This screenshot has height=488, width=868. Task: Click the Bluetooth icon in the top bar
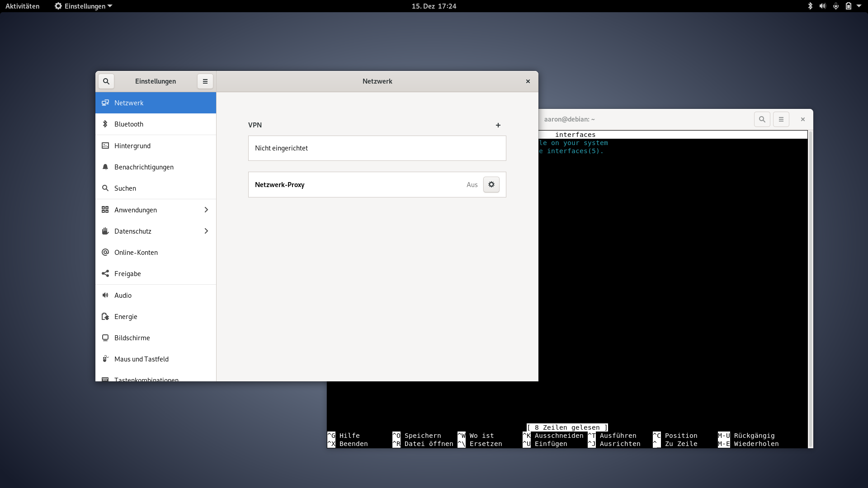click(x=810, y=6)
